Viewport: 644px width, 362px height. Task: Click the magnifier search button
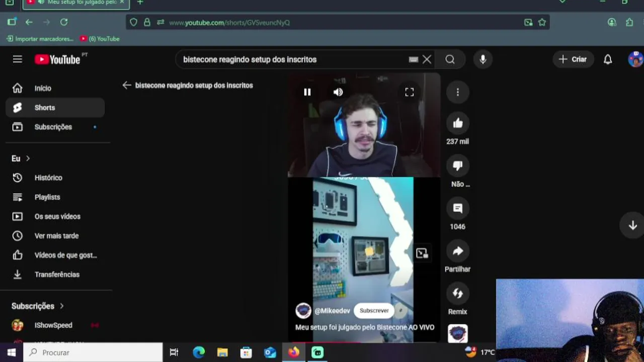450,59
